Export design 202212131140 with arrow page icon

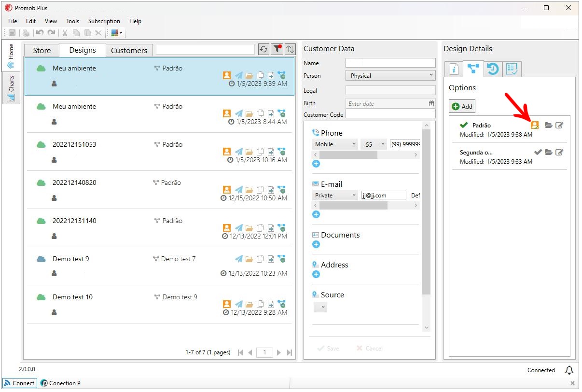point(271,228)
